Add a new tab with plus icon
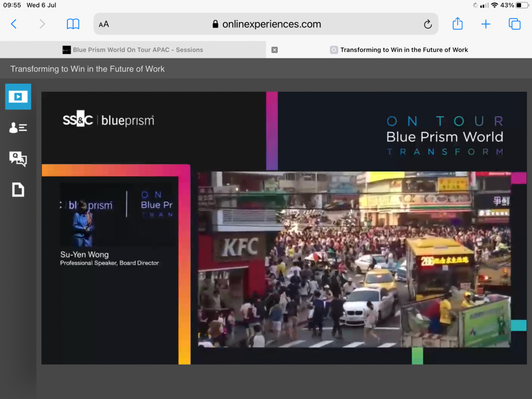The image size is (532, 399). 486,24
